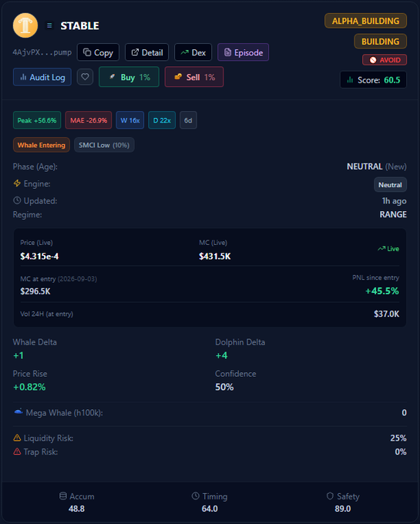Screen dimensions: 420x524
Task: Click the ALPHA_BUILDING badge
Action: tap(365, 21)
